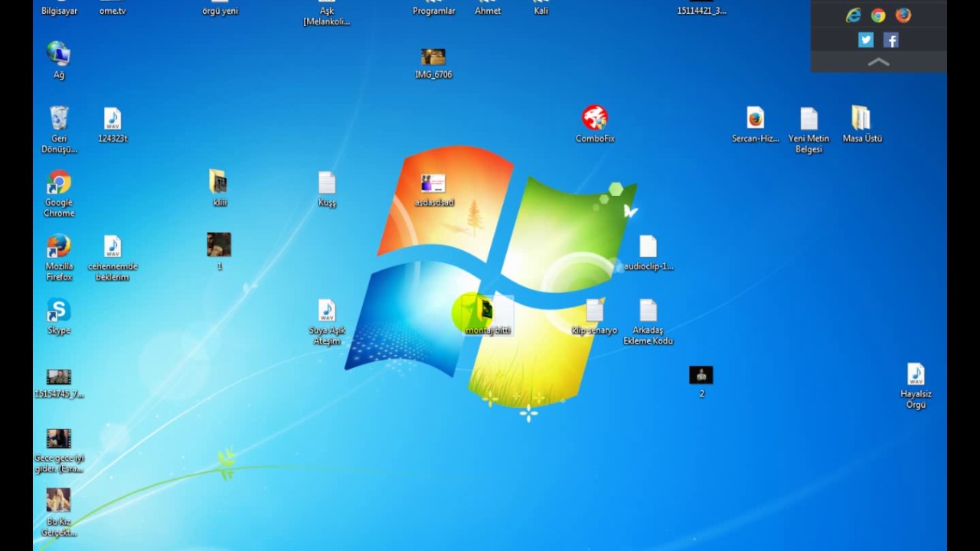The width and height of the screenshot is (980, 551).
Task: Click the Facebook share icon
Action: (x=891, y=40)
